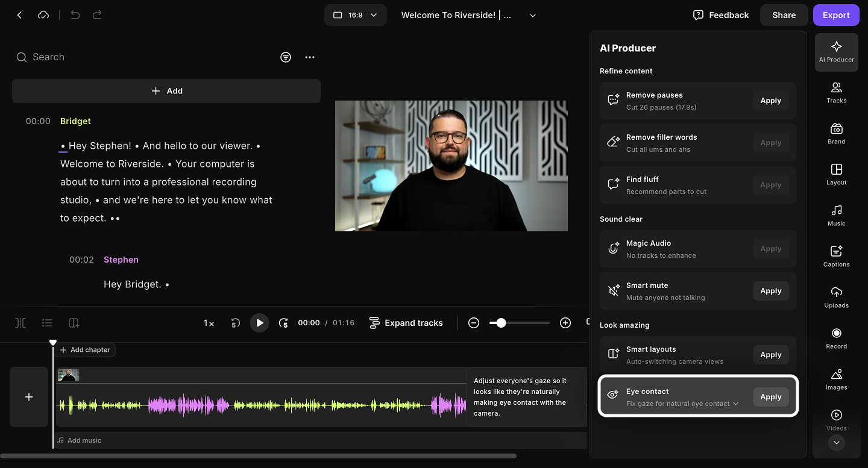The width and height of the screenshot is (868, 468).
Task: Expand the project title dropdown chevron
Action: click(x=533, y=16)
